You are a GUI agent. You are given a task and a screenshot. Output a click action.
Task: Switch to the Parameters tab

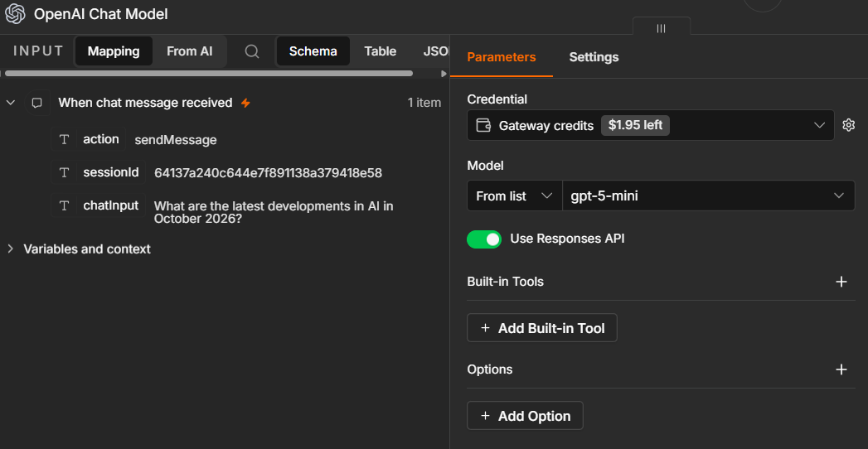[x=502, y=57]
